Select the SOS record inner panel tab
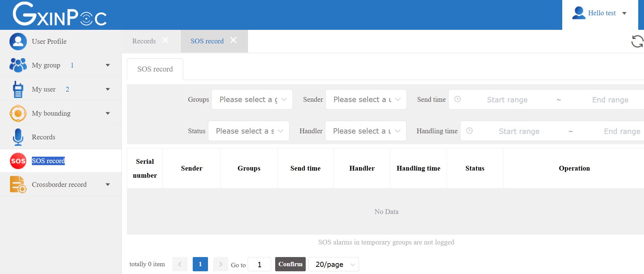The image size is (644, 274). point(155,69)
